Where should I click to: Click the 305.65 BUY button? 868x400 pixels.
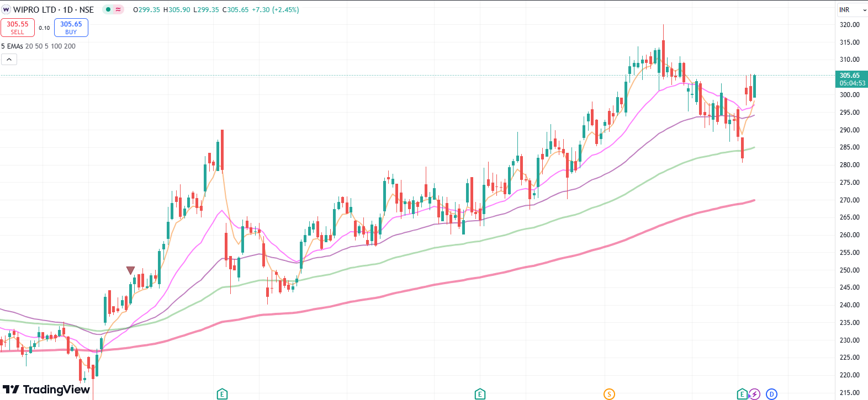(71, 28)
